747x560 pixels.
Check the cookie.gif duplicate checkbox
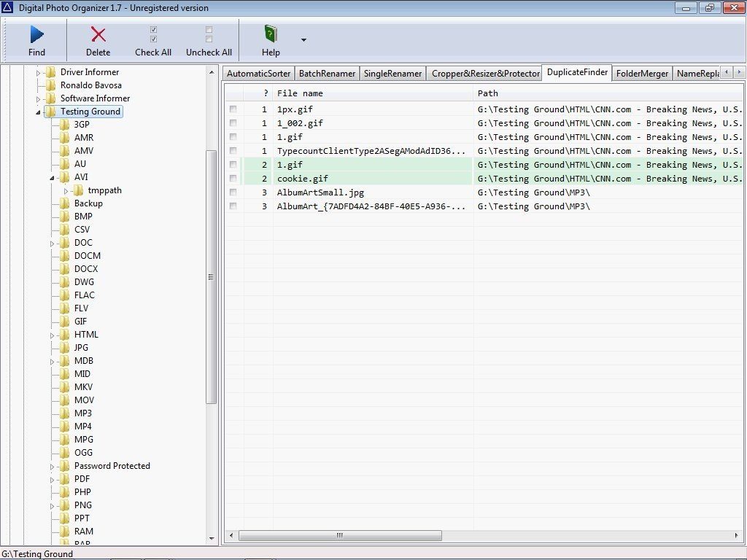[x=232, y=179]
